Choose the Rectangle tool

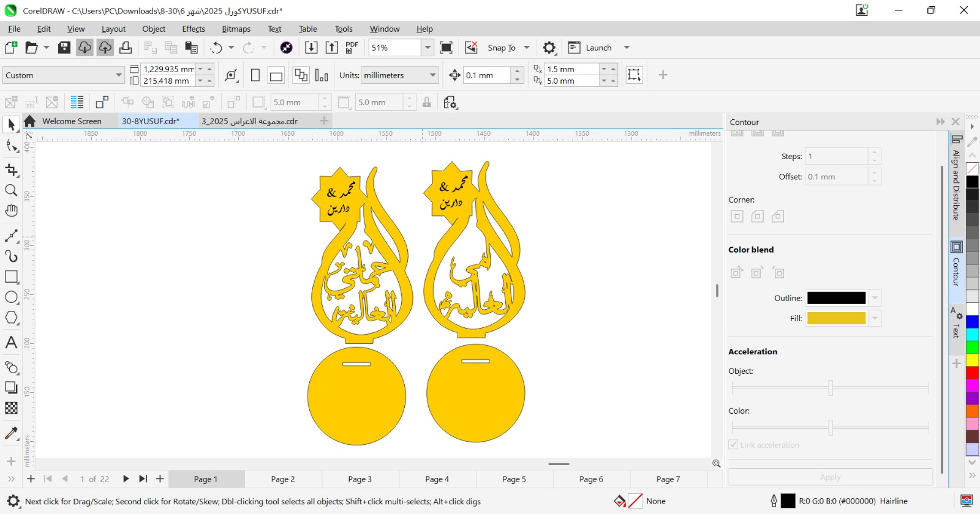[11, 277]
